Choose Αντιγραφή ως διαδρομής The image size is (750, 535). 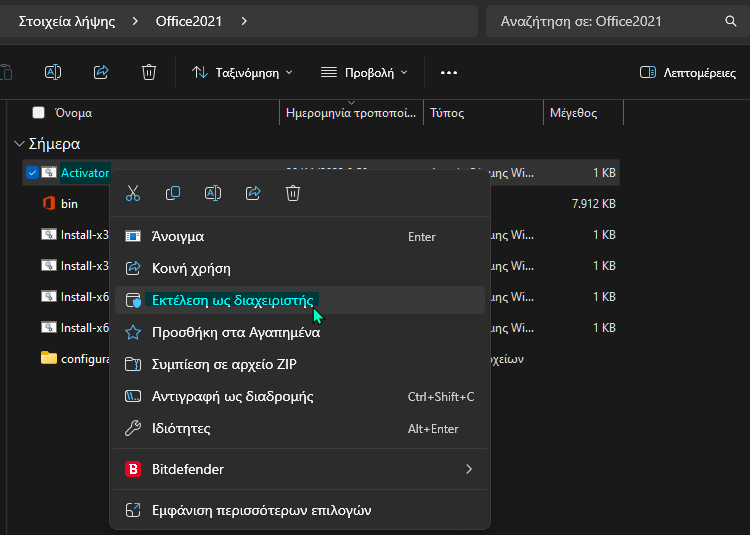tap(300, 396)
